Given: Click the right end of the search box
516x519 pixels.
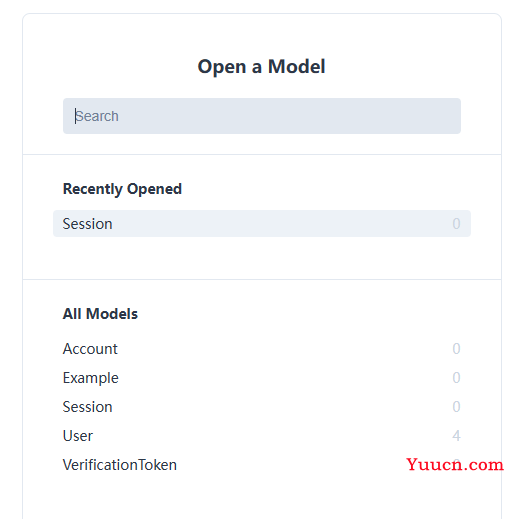Looking at the screenshot, I should (x=447, y=116).
